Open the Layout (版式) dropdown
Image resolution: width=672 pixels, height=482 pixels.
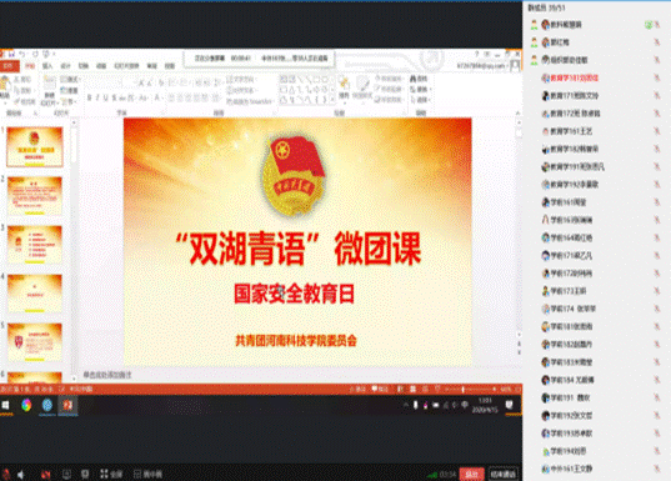[x=70, y=80]
